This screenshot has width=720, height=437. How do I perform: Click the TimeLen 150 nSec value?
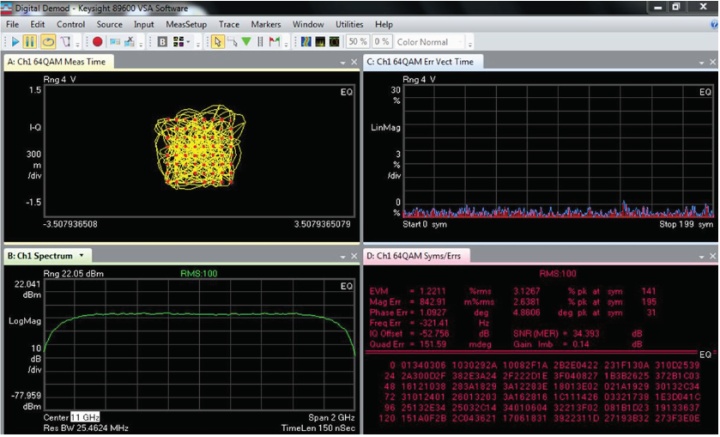click(x=318, y=428)
